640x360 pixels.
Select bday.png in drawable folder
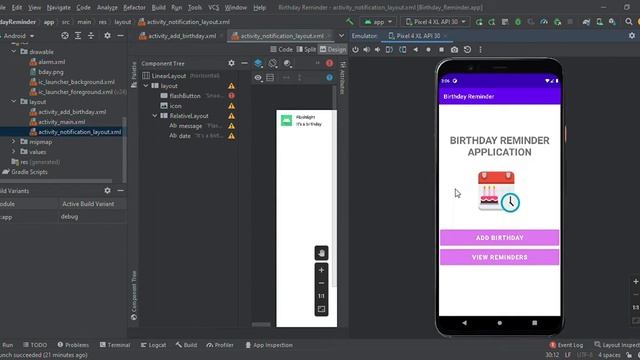(51, 72)
